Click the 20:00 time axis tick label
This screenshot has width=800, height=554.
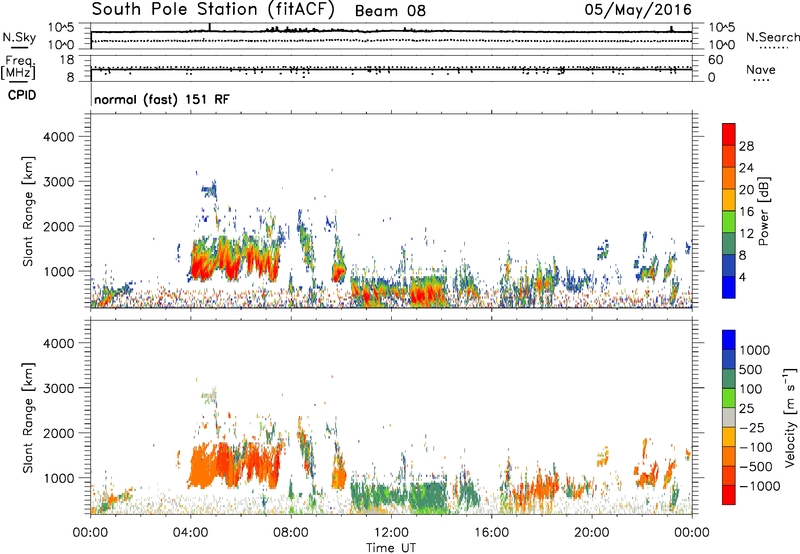(592, 533)
